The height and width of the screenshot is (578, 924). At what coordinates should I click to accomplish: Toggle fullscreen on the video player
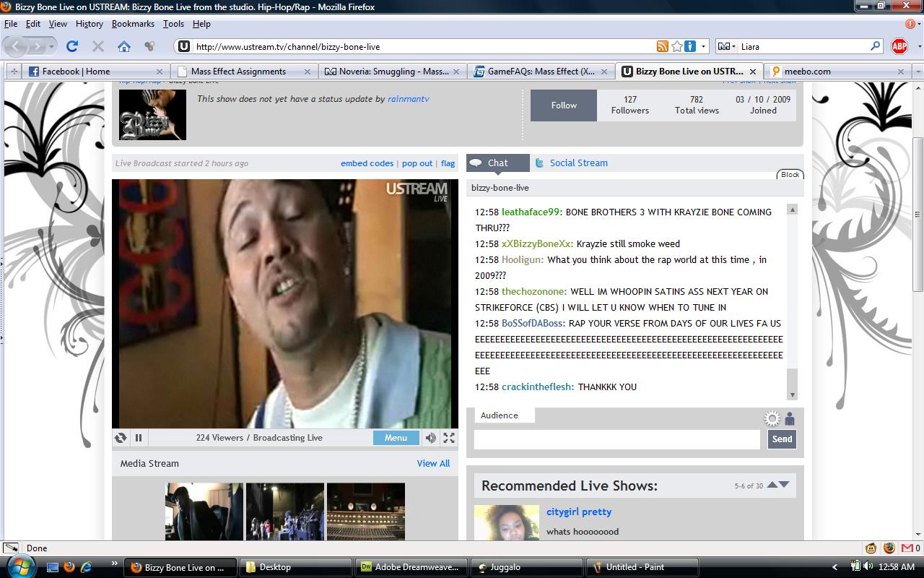pos(449,438)
